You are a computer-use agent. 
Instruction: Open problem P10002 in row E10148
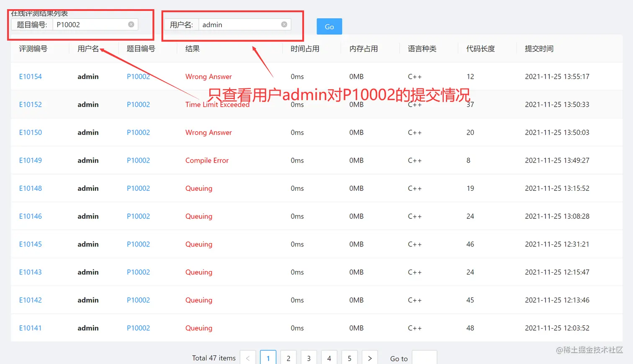coord(139,188)
